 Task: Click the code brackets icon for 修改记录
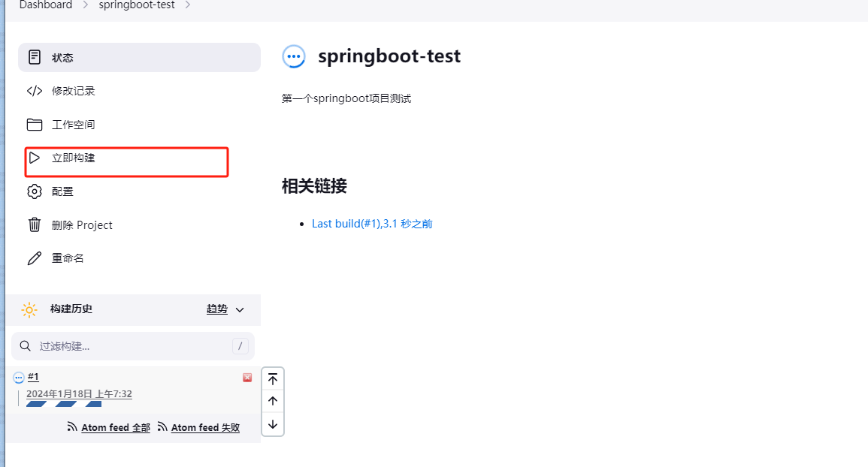[x=35, y=91]
